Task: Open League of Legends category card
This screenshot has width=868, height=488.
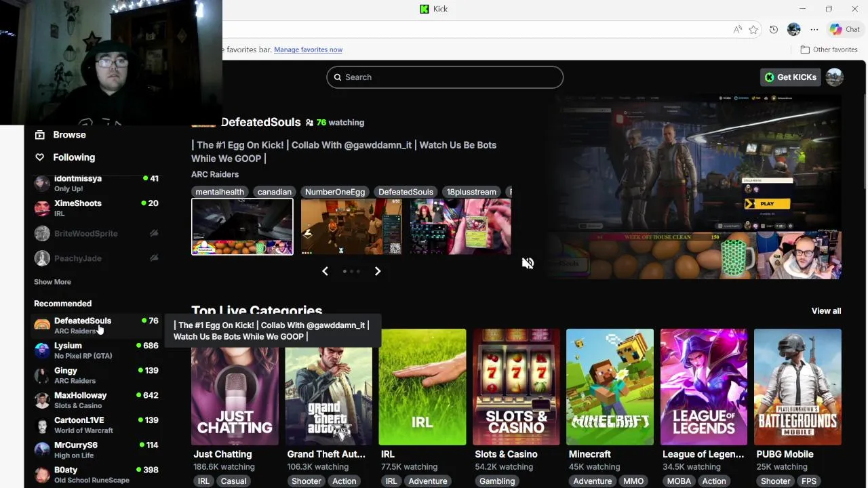Action: point(704,387)
